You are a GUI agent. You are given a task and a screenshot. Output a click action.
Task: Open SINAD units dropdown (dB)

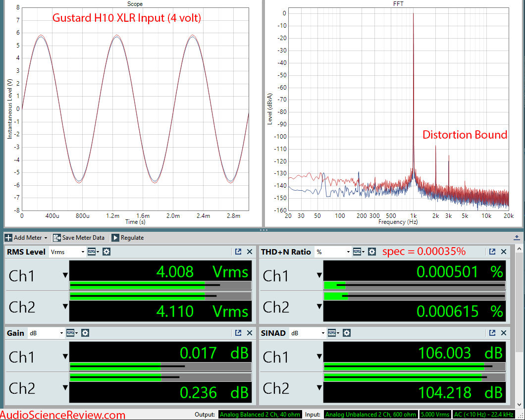click(x=308, y=333)
